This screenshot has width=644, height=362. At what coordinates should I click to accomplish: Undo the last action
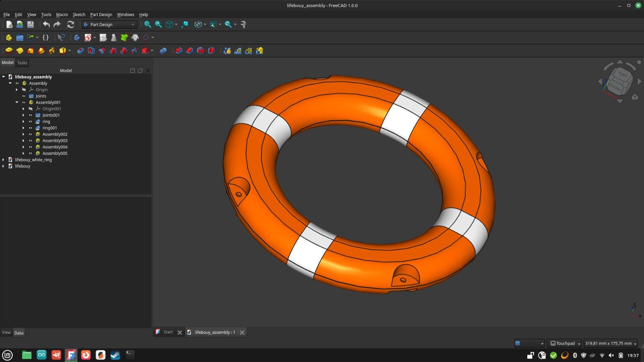point(46,25)
